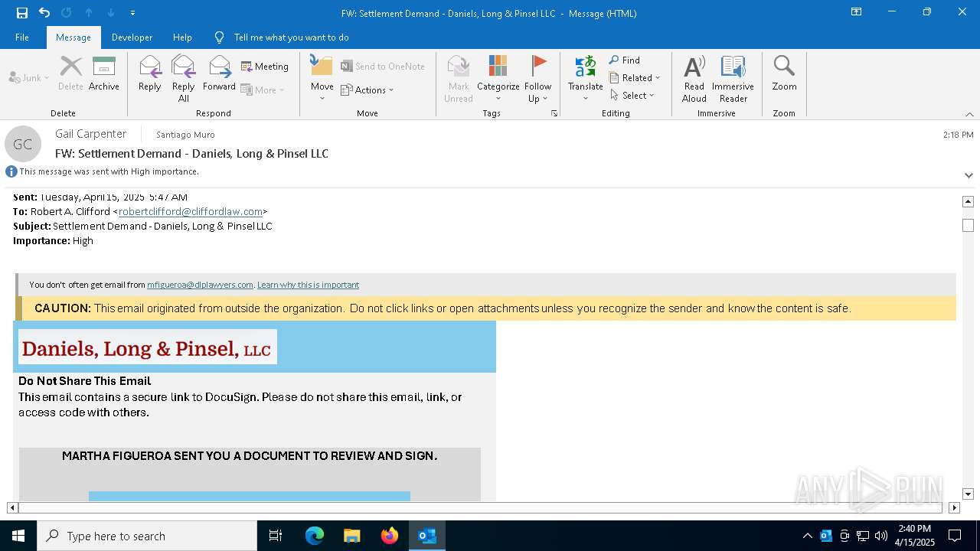Click Find in the Editing group

click(625, 60)
